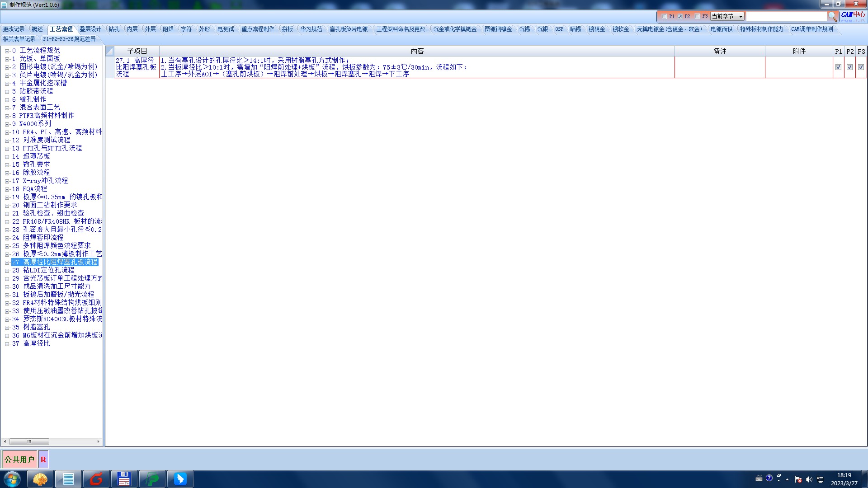Viewport: 868px width, 488px height.
Task: Click the CAM中心 logo
Action: click(x=853, y=15)
